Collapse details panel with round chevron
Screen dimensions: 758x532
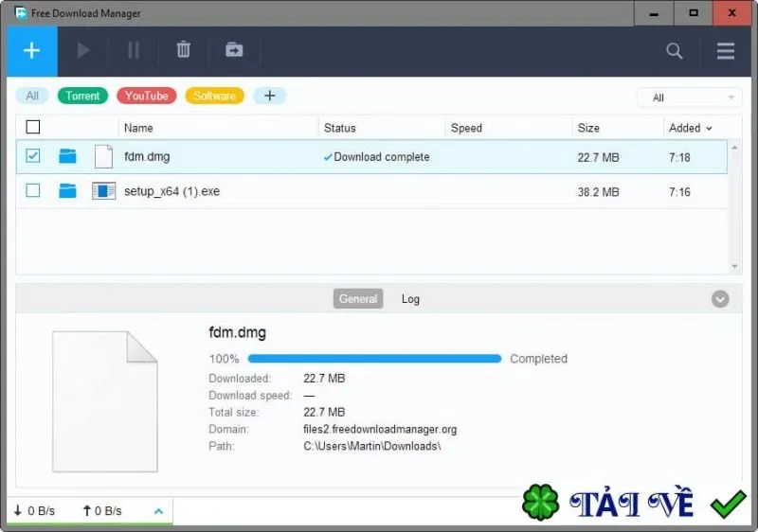[720, 299]
